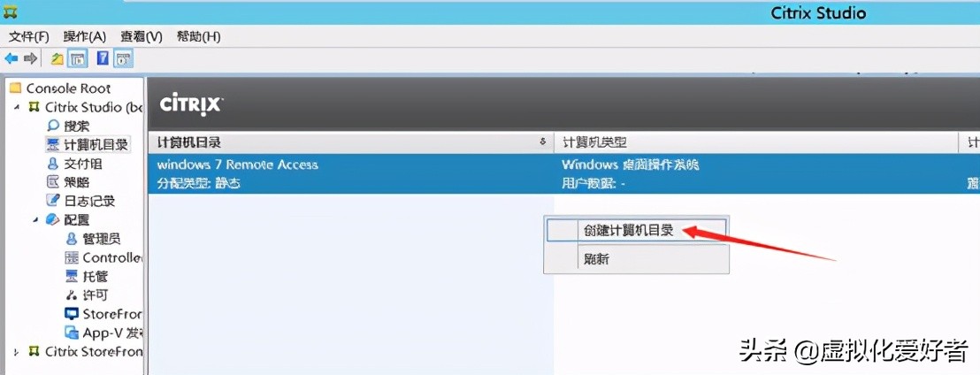Click the pencil log icon beside 日志记录
Viewport: 980px width, 375px height.
point(53,201)
